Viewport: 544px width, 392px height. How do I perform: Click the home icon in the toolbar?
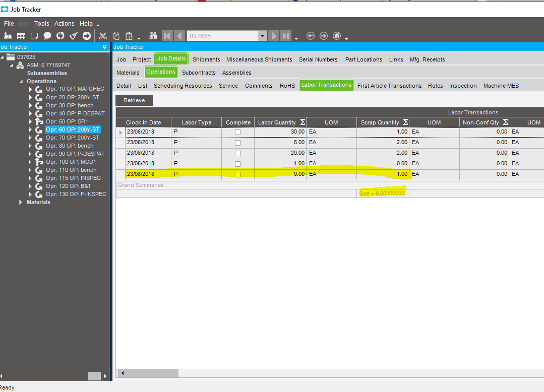click(x=337, y=36)
